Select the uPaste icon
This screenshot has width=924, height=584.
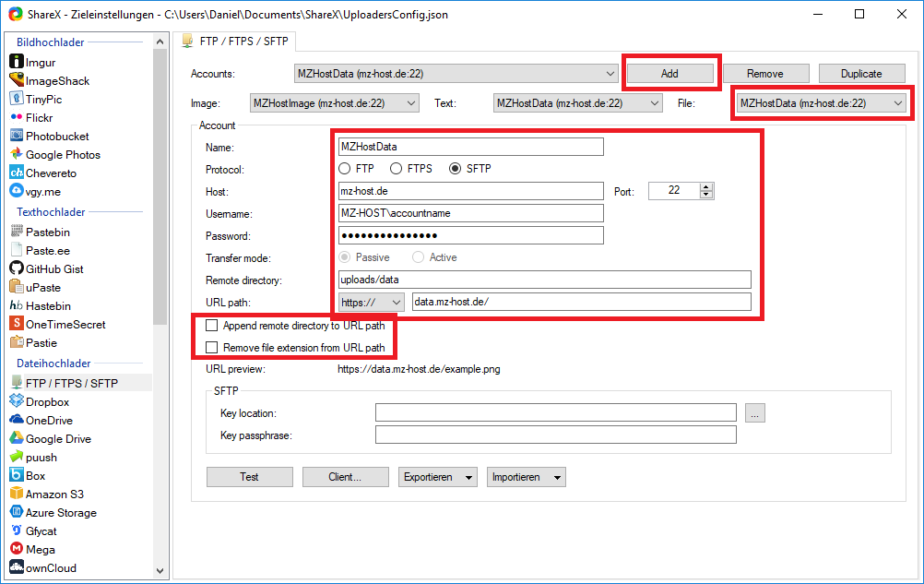point(17,287)
